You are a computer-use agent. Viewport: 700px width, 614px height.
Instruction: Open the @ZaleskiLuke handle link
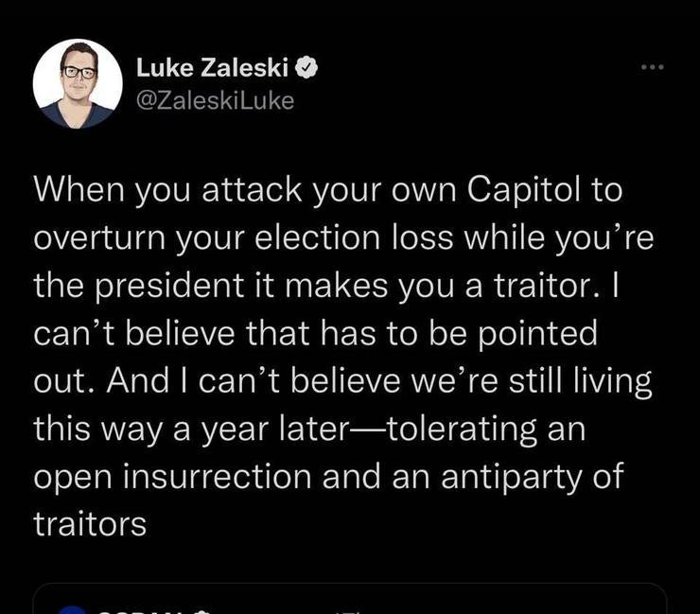tap(215, 100)
